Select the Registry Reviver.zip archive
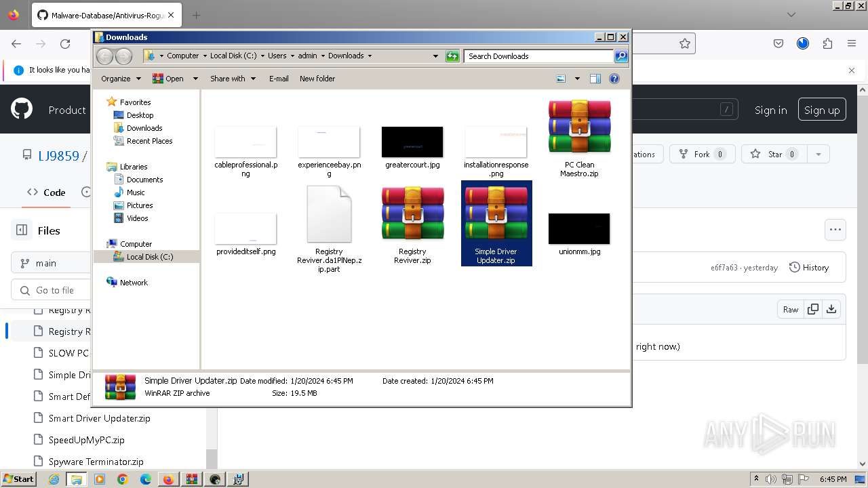This screenshot has width=868, height=488. click(x=412, y=225)
